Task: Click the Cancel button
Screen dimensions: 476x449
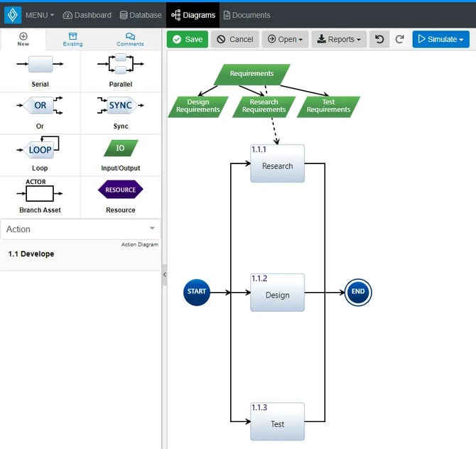Action: pyautogui.click(x=235, y=39)
